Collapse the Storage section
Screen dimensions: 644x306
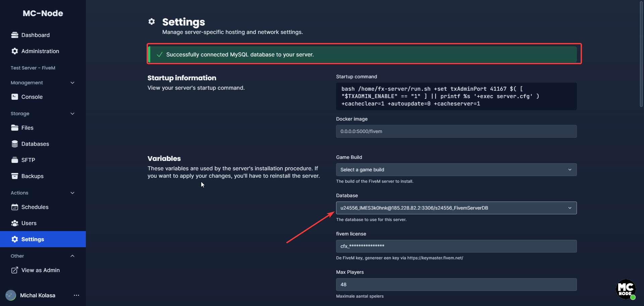pos(72,114)
